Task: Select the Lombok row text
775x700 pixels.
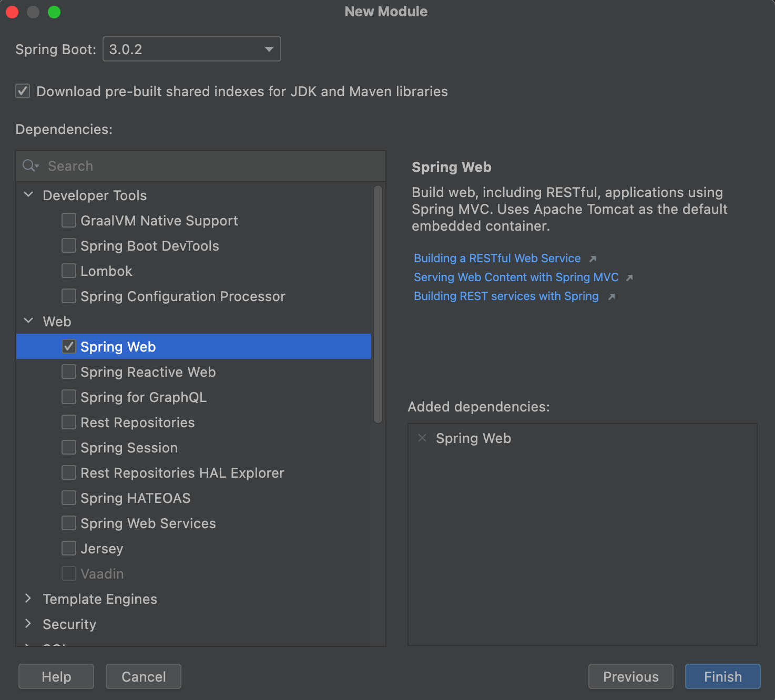Action: 106,271
